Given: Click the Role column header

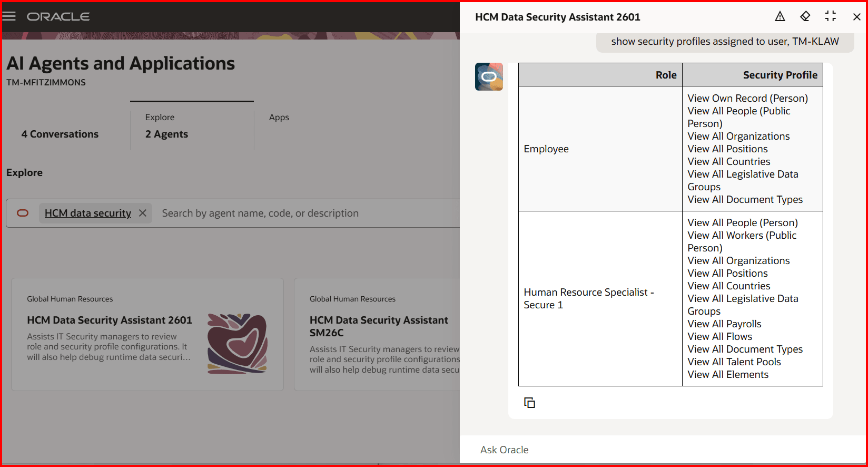Looking at the screenshot, I should point(600,75).
